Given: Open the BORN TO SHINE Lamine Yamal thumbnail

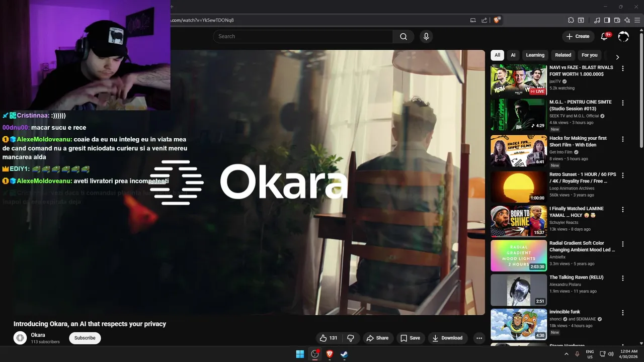Looking at the screenshot, I should [x=519, y=221].
